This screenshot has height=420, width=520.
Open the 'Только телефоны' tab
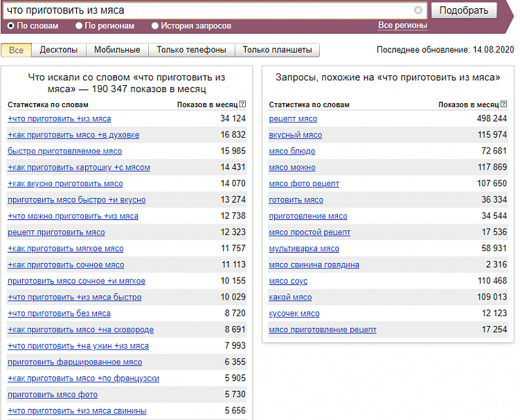191,50
